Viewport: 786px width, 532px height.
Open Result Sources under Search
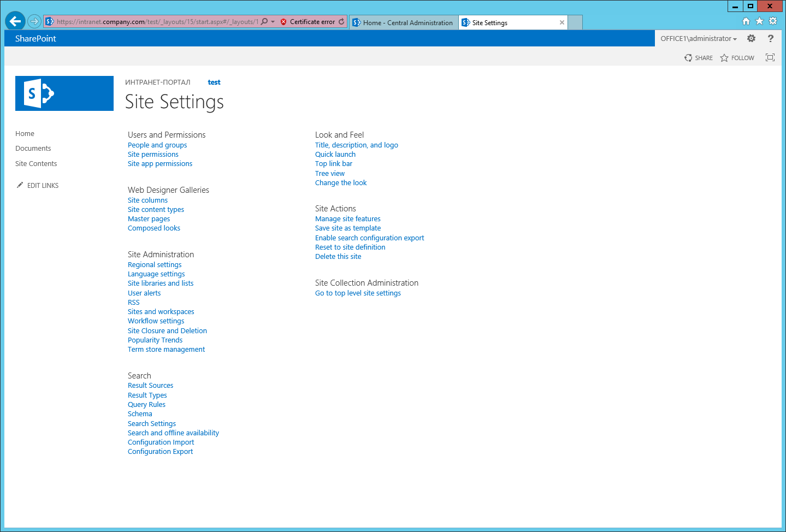click(x=150, y=386)
